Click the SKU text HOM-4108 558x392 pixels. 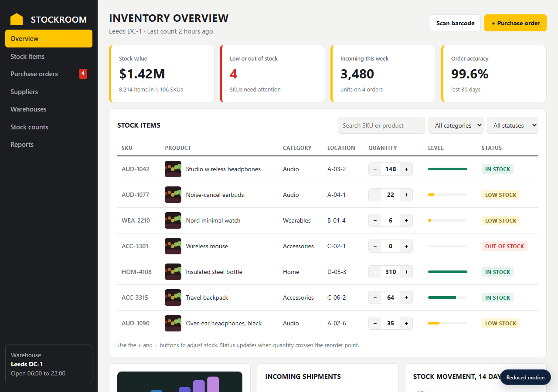136,272
